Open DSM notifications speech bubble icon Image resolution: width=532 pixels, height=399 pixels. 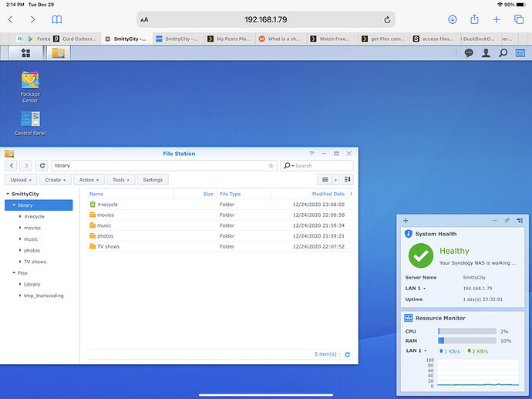point(469,53)
